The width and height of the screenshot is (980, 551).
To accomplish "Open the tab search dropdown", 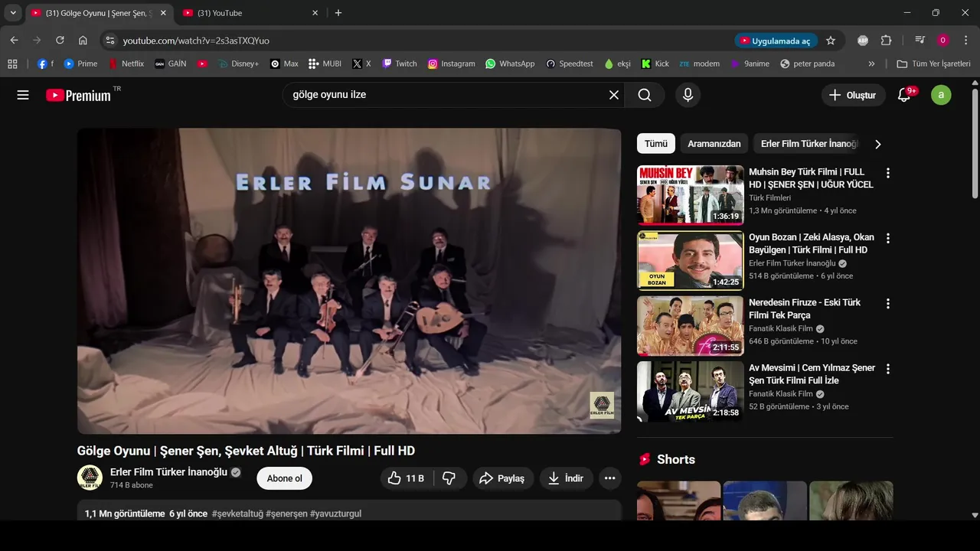I will pos(13,13).
